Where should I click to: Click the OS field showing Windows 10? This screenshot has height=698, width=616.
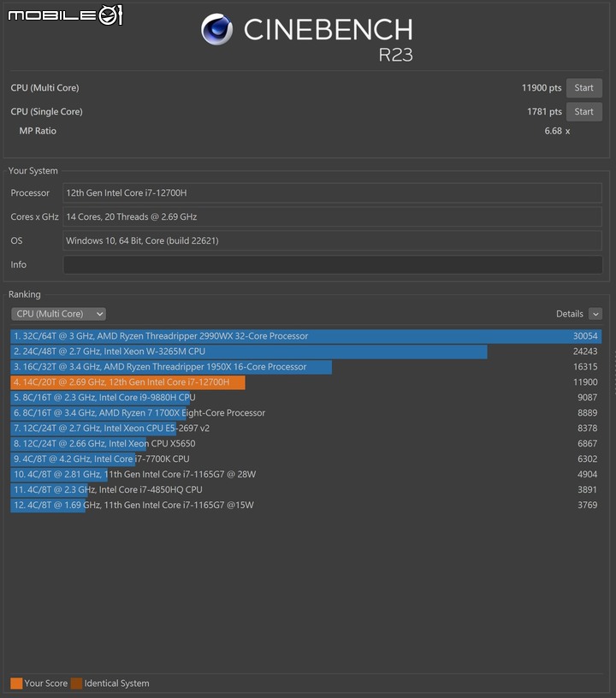333,241
